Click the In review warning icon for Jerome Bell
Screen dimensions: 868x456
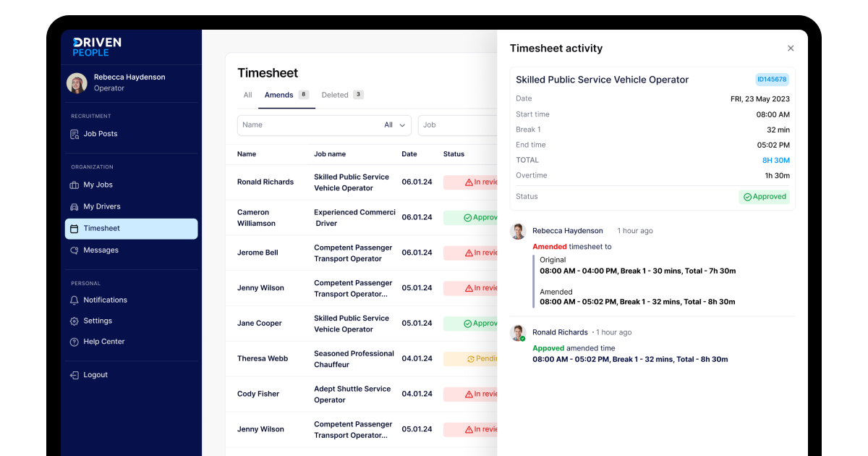point(469,253)
